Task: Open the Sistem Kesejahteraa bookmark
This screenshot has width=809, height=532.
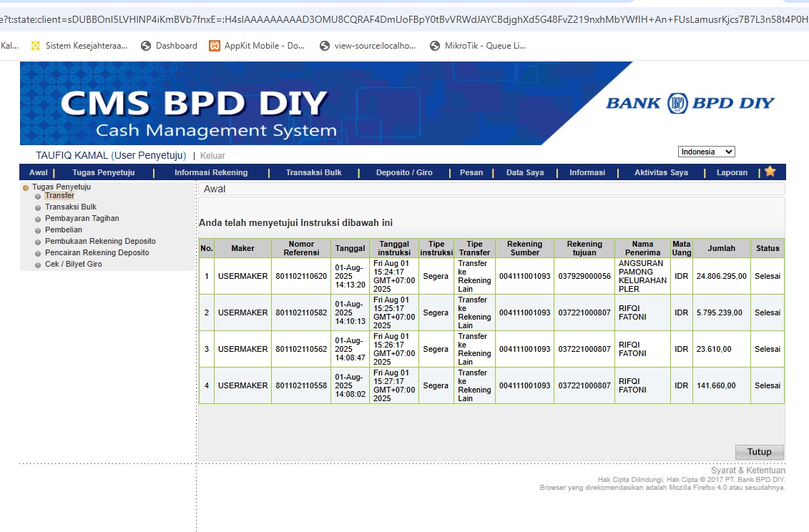Action: pos(79,46)
